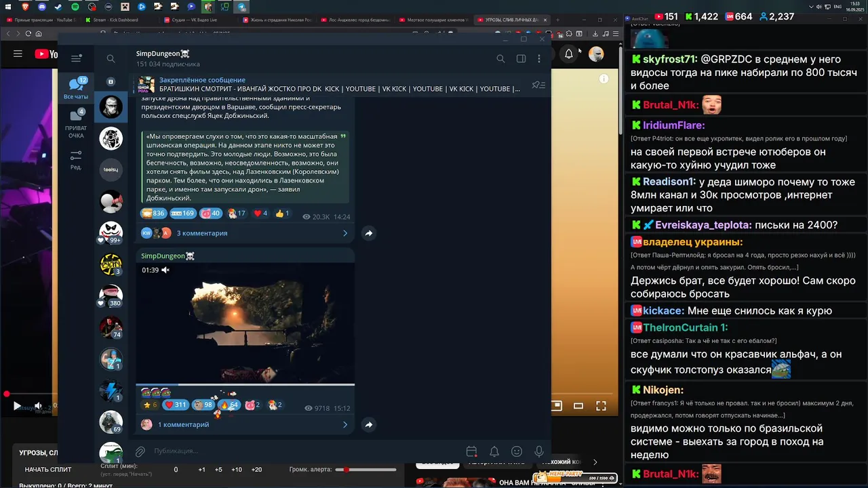
Task: Click the Ред. folder edit button
Action: coord(76,161)
